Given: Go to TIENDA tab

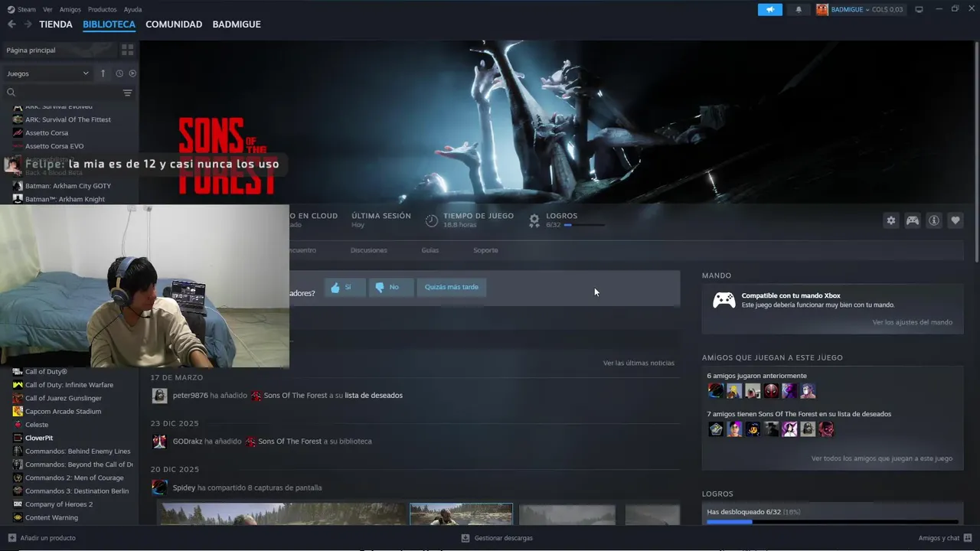Looking at the screenshot, I should 56,24.
